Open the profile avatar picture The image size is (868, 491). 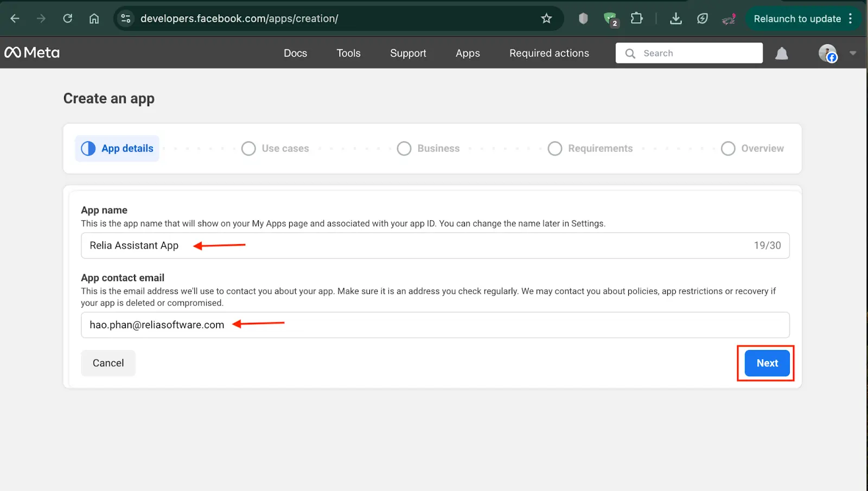click(x=827, y=53)
